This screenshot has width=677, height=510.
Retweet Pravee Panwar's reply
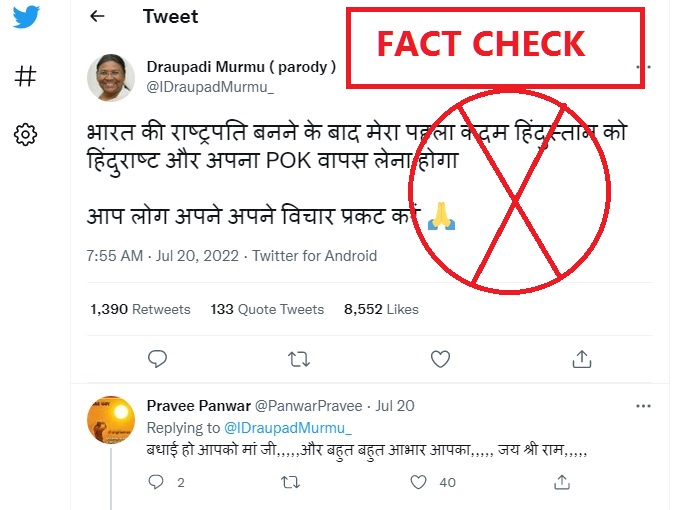click(290, 482)
